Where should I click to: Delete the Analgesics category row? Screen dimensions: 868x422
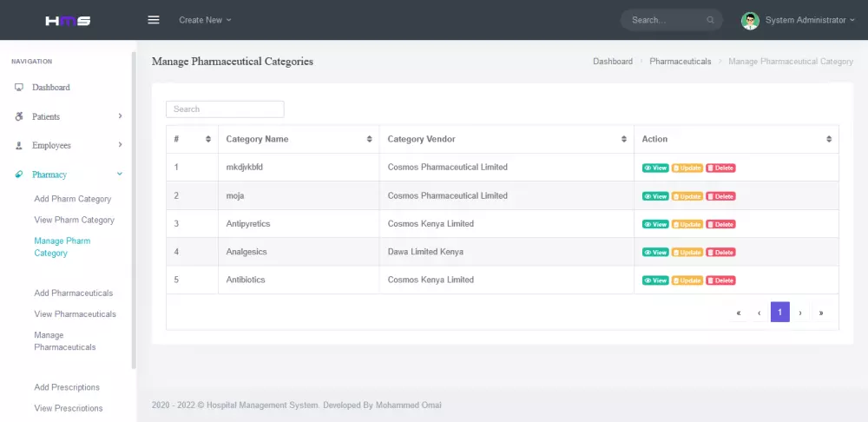point(720,253)
